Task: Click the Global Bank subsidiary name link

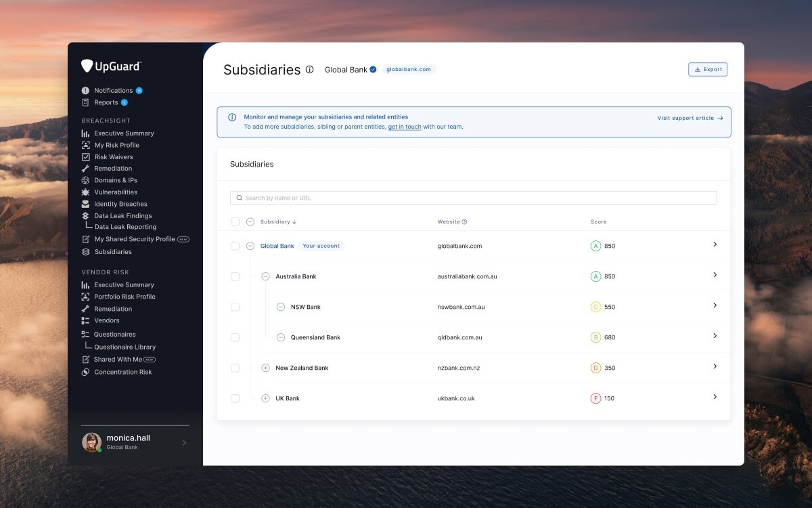Action: pos(277,246)
